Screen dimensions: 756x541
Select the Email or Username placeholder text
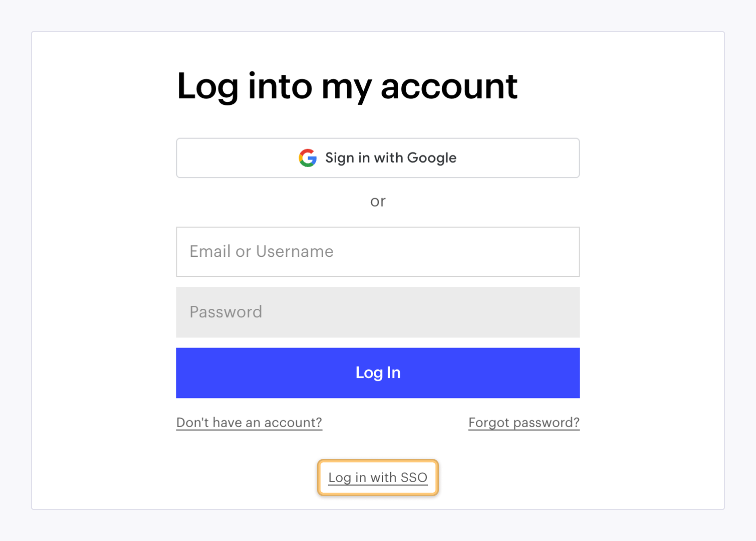[261, 252]
